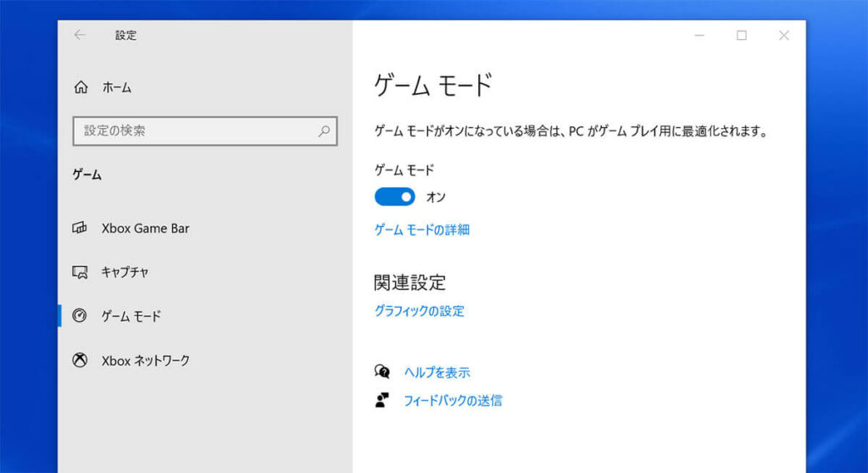Go back using the back arrow
Screen dimensions: 868x473
pos(80,35)
